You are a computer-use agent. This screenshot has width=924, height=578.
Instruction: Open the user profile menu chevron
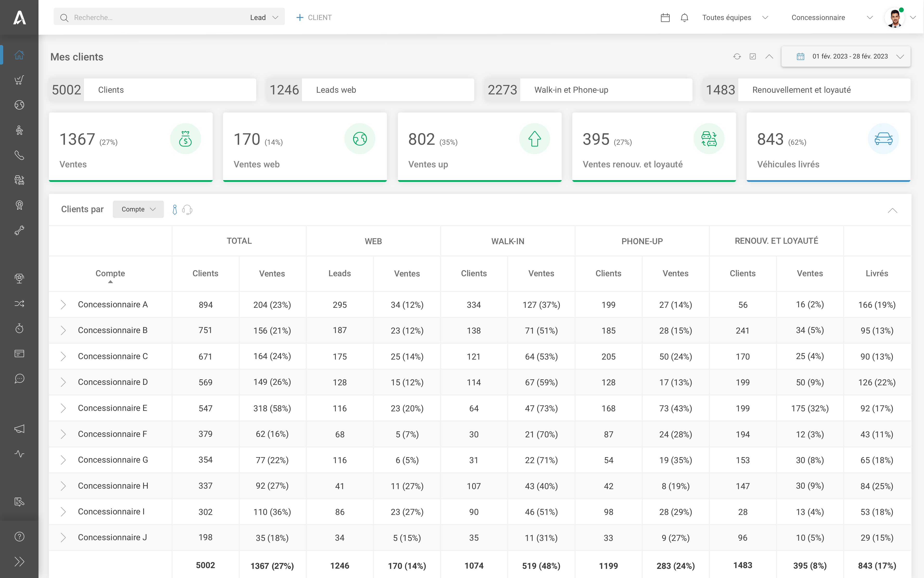click(913, 18)
